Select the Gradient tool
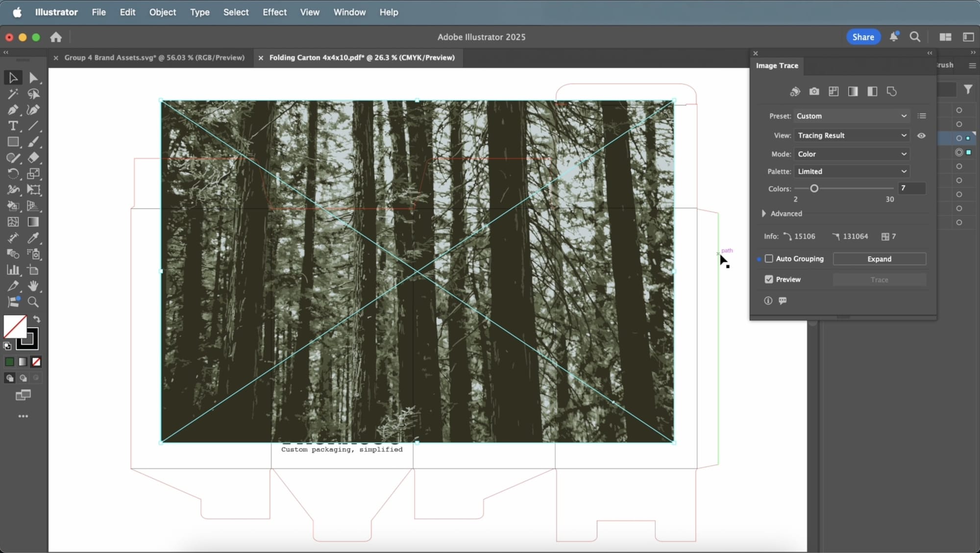980x553 pixels. click(x=33, y=222)
